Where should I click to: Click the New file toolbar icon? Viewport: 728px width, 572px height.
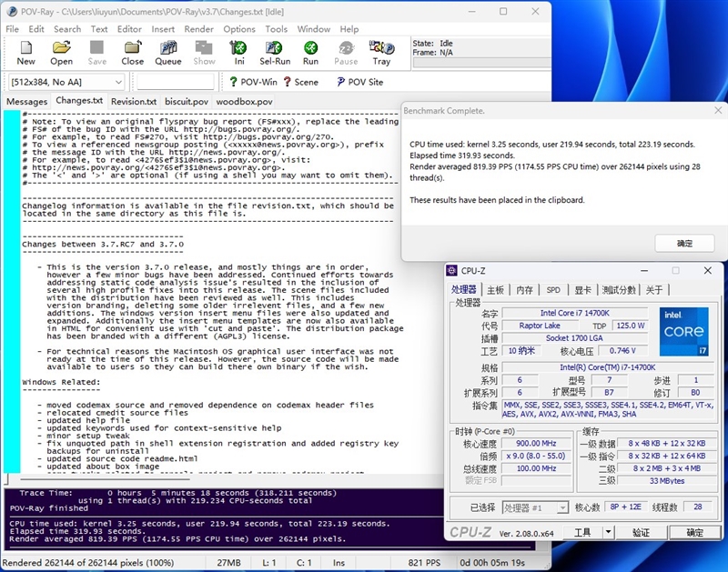click(x=26, y=53)
